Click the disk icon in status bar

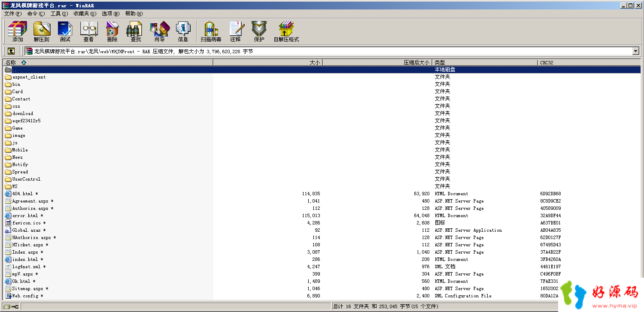click(7, 306)
